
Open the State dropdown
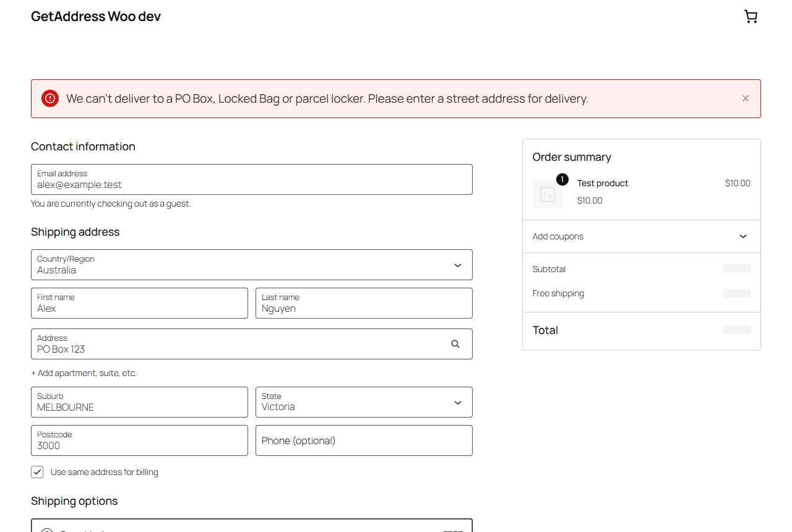coord(364,402)
